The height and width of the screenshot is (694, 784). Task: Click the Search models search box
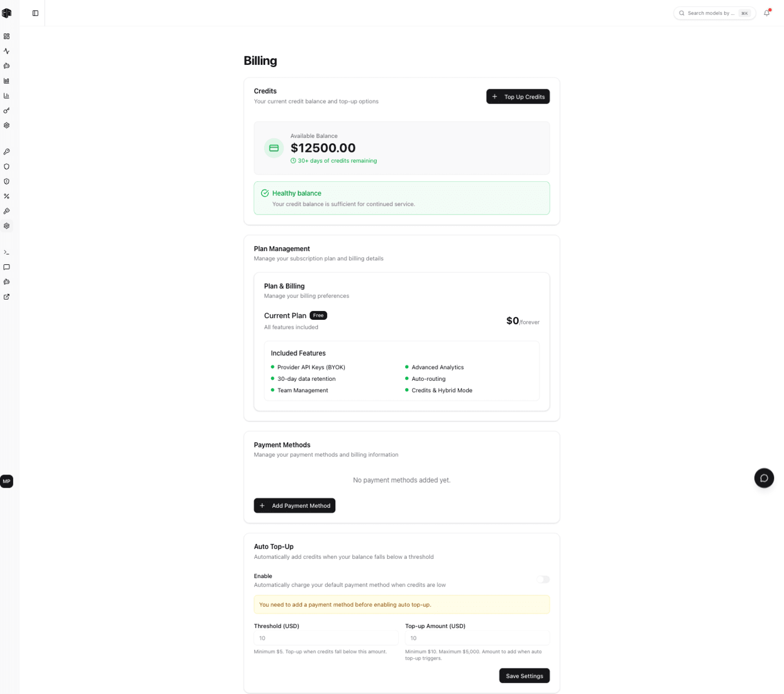[x=714, y=13]
